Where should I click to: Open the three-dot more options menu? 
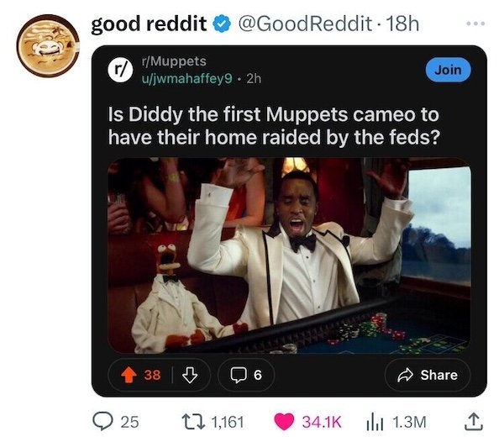coord(475,24)
